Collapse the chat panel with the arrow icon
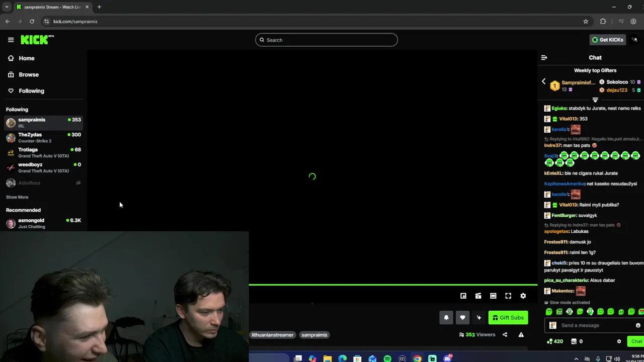 click(544, 58)
